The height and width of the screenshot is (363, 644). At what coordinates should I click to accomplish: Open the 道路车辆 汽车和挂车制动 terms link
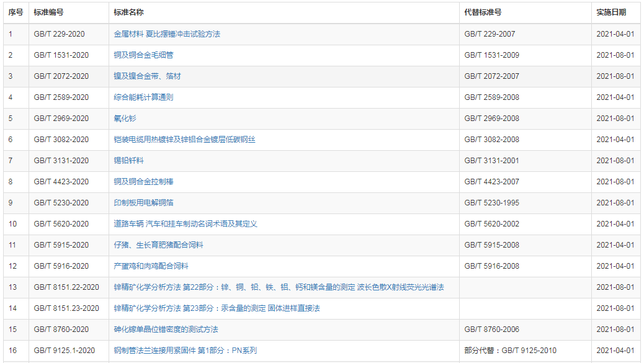(185, 224)
